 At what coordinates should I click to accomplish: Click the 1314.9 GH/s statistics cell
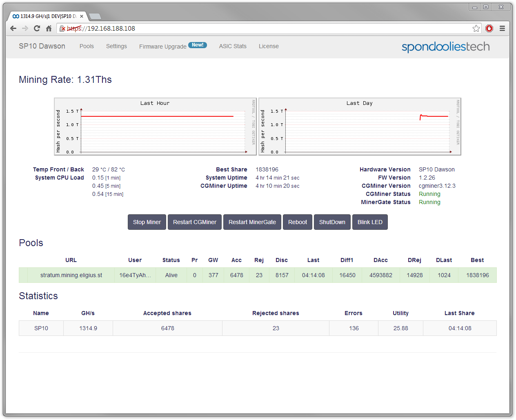(88, 328)
